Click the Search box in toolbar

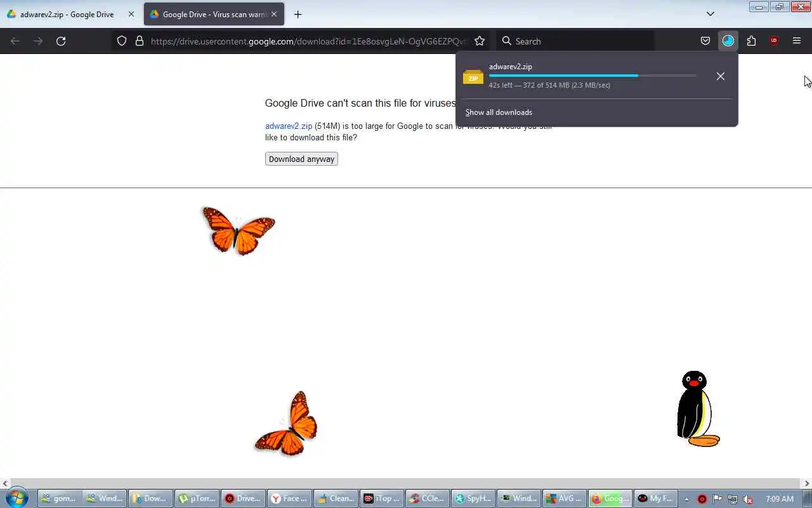point(575,41)
